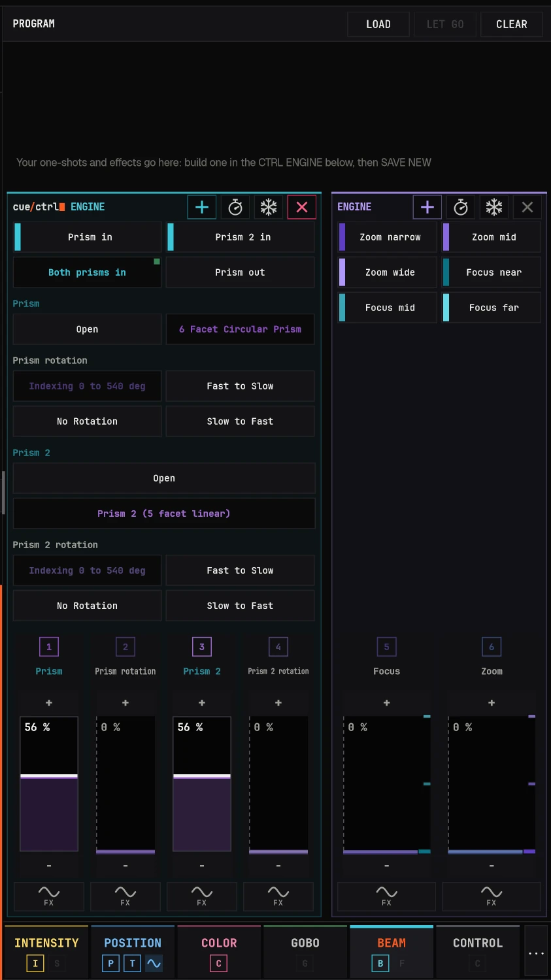Viewport: 551px width, 980px height.
Task: Open FX waveform for Prism rotation fader
Action: pos(125,896)
